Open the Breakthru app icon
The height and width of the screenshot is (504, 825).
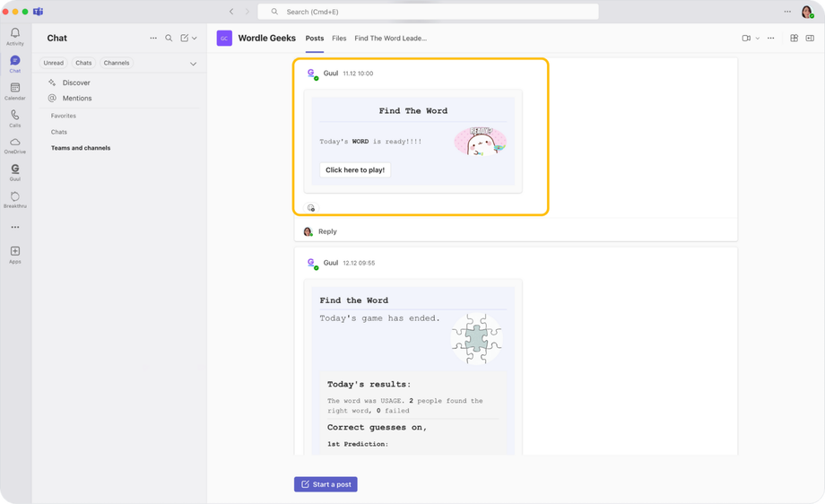point(14,199)
